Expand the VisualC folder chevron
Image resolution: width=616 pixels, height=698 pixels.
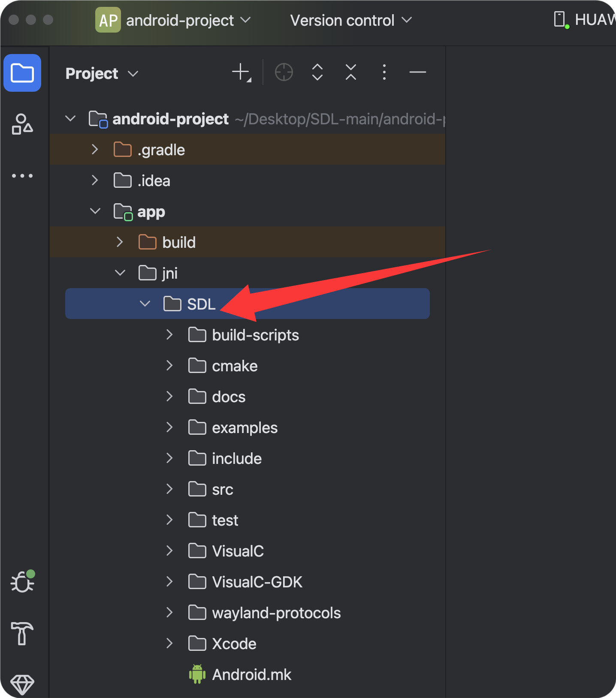[x=170, y=551]
